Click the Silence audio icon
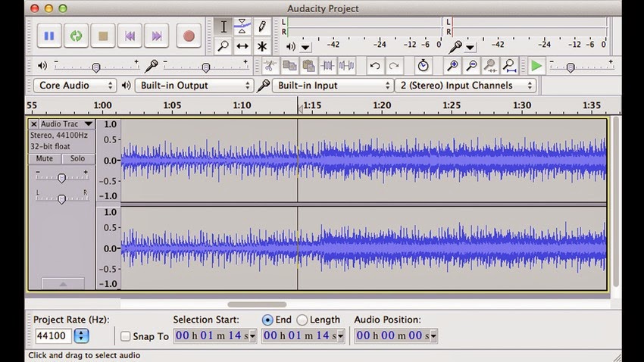The image size is (644, 362). [346, 66]
